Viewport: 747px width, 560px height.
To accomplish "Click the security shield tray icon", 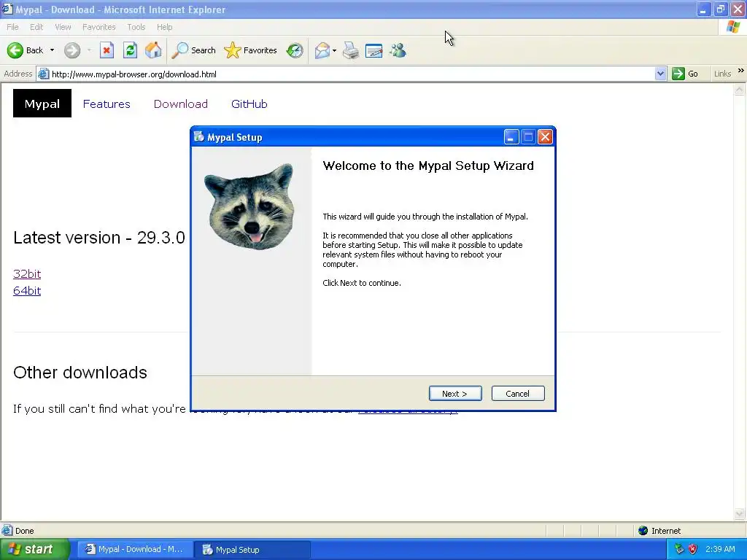I will pyautogui.click(x=693, y=549).
